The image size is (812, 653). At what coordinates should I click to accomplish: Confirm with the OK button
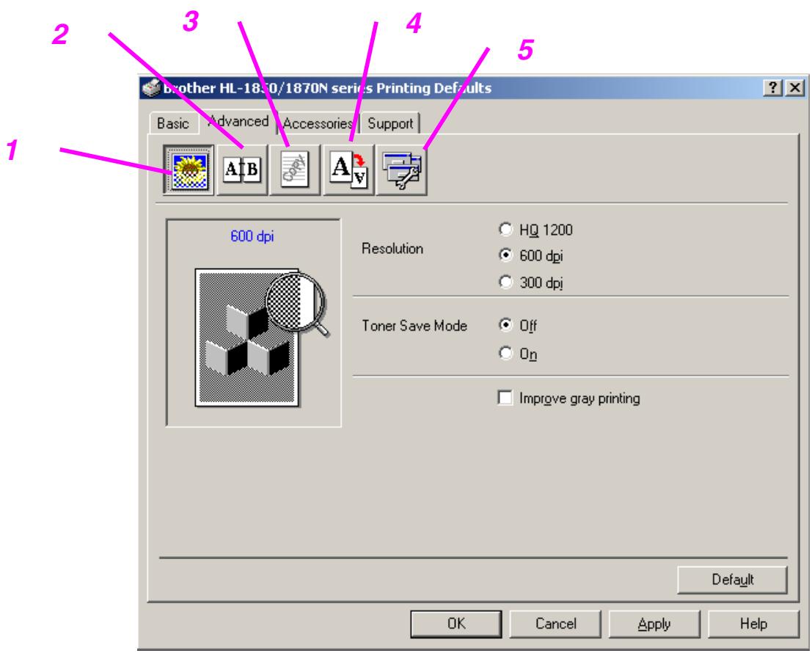coord(456,624)
